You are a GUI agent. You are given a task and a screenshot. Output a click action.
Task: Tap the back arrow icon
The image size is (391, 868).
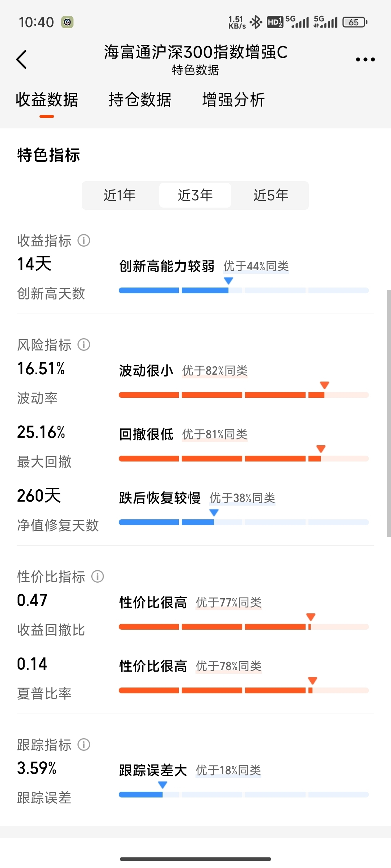(x=21, y=59)
